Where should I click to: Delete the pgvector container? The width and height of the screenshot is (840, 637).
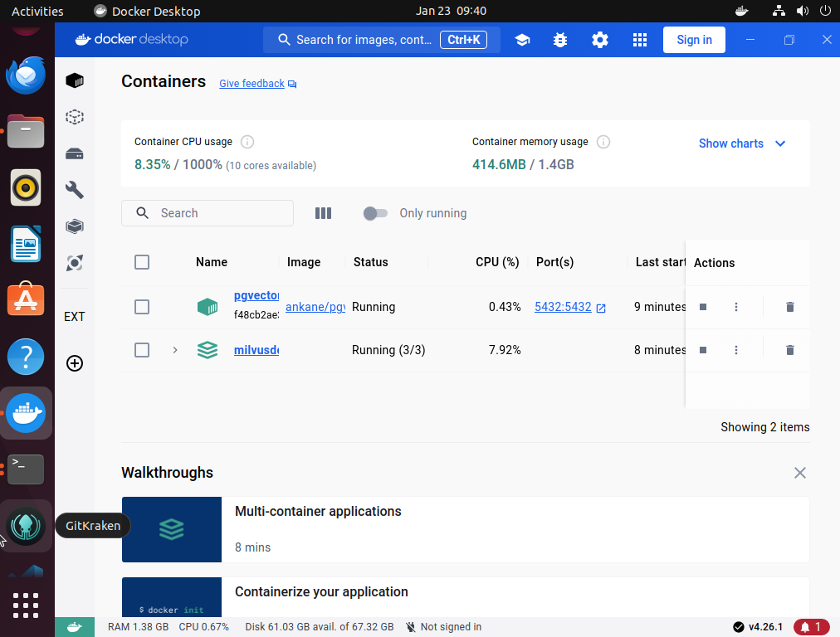click(x=789, y=307)
